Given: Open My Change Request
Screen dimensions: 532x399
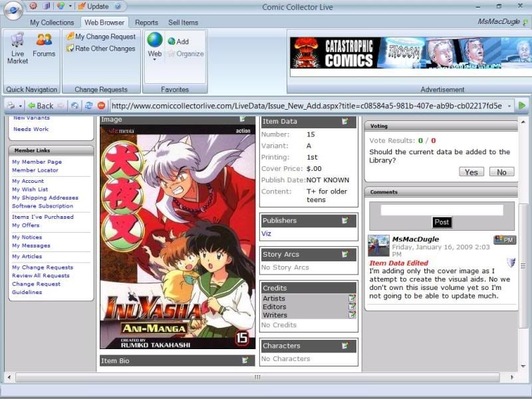Looking at the screenshot, I should (x=101, y=37).
